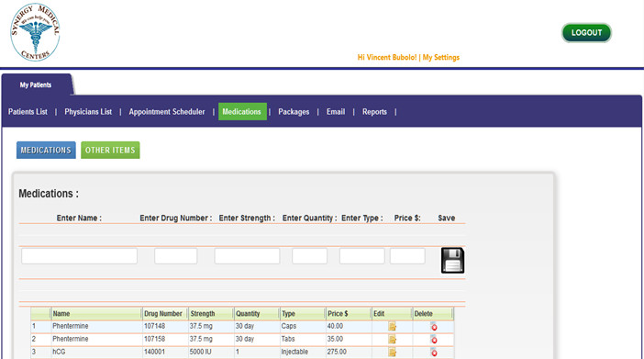Focus the Enter Type field
This screenshot has width=644, height=359.
click(361, 256)
